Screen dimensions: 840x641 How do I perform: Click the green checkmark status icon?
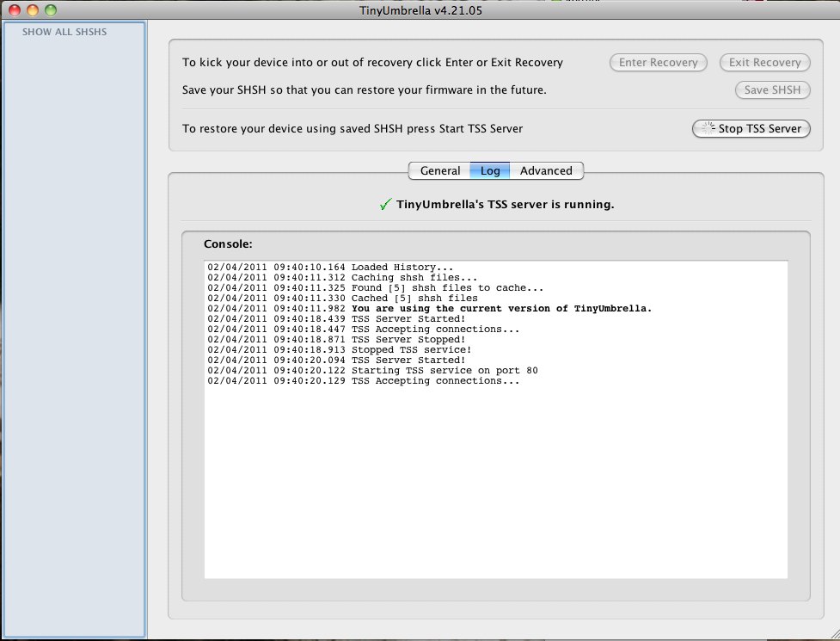385,205
